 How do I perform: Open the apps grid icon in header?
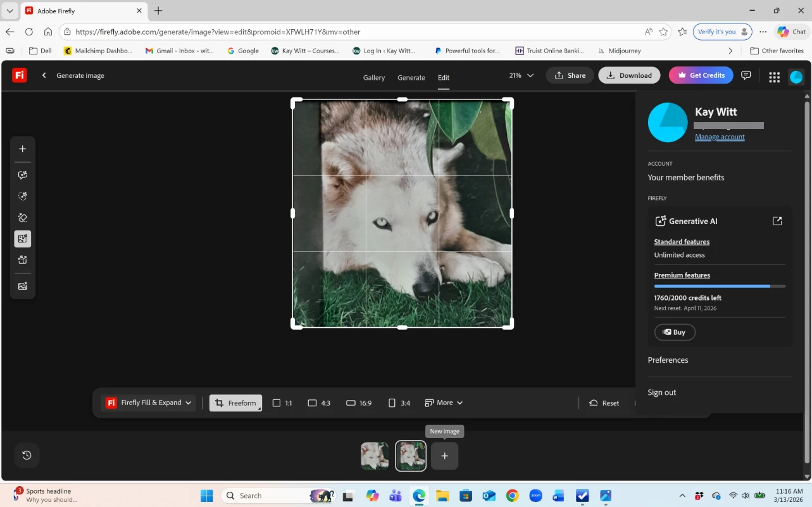coord(774,77)
